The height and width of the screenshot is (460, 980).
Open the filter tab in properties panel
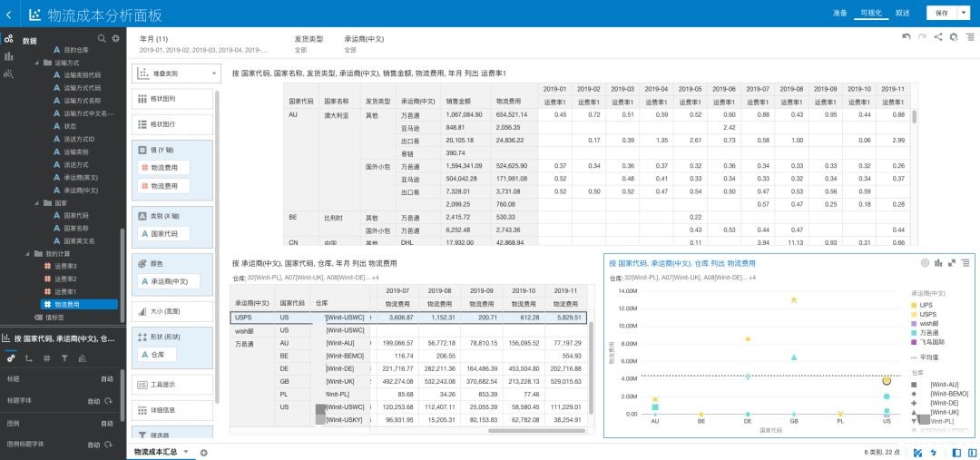pos(64,358)
